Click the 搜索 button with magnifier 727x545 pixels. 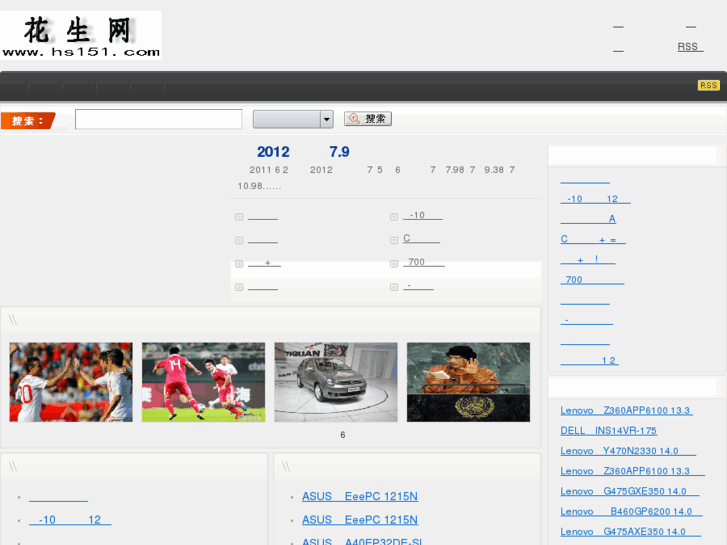(368, 119)
